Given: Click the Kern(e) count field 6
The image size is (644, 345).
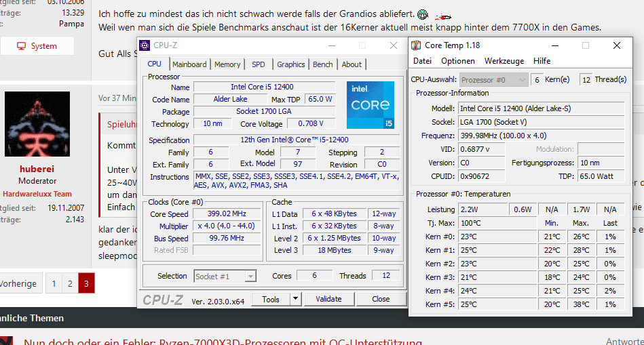Looking at the screenshot, I should click(x=537, y=79).
